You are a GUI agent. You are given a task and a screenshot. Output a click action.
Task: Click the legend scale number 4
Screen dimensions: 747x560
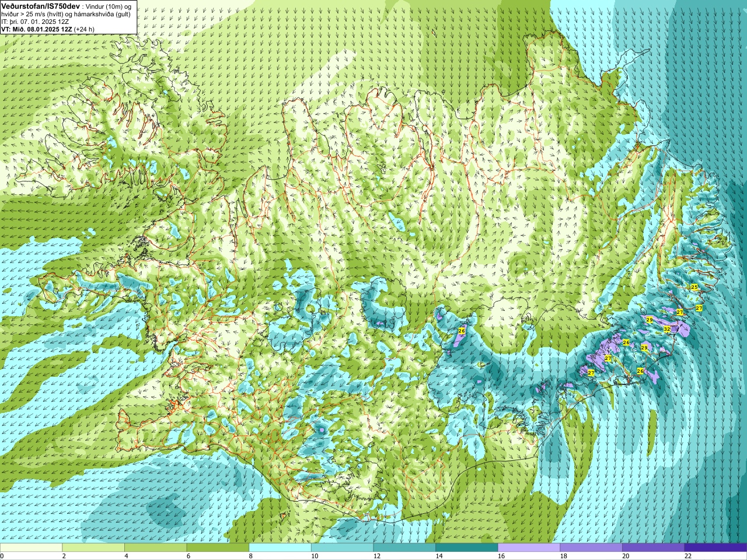coord(126,556)
